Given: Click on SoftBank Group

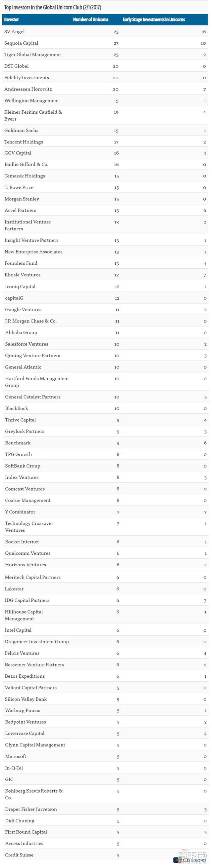Looking at the screenshot, I should 23,466.
